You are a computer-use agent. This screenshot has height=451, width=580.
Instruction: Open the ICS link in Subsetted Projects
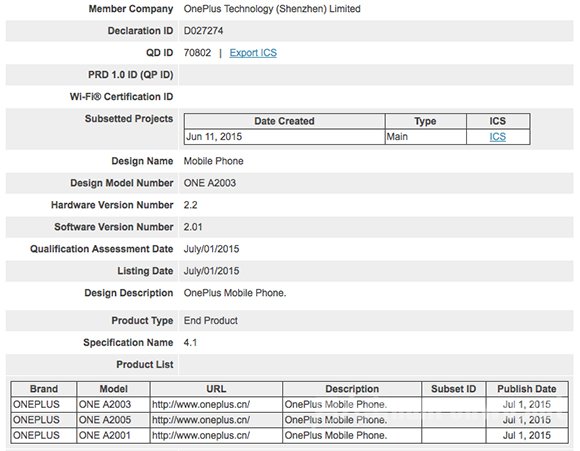pyautogui.click(x=498, y=137)
